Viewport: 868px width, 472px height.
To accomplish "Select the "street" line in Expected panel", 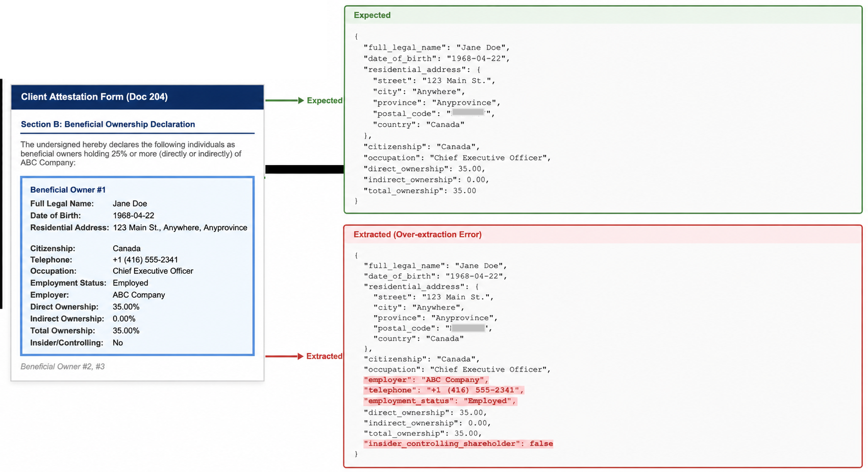I will click(434, 81).
